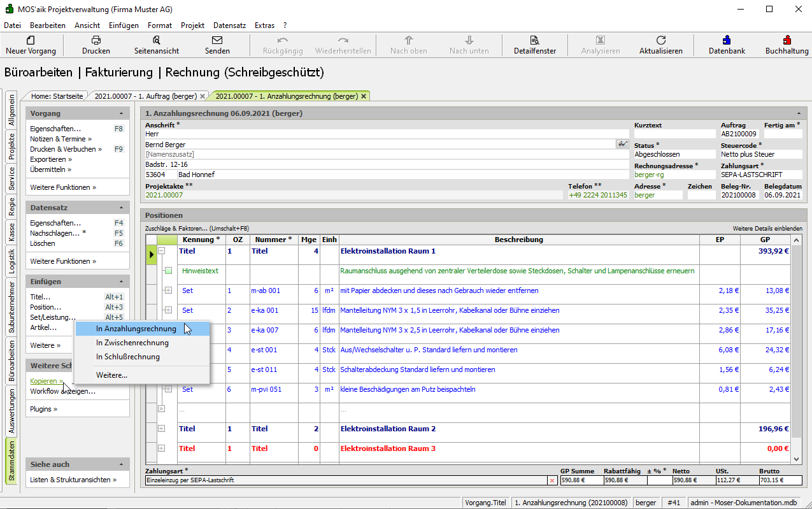Close the Anzahlungsrechnung (berger) tab
Screen dimensions: 812x509
point(364,96)
